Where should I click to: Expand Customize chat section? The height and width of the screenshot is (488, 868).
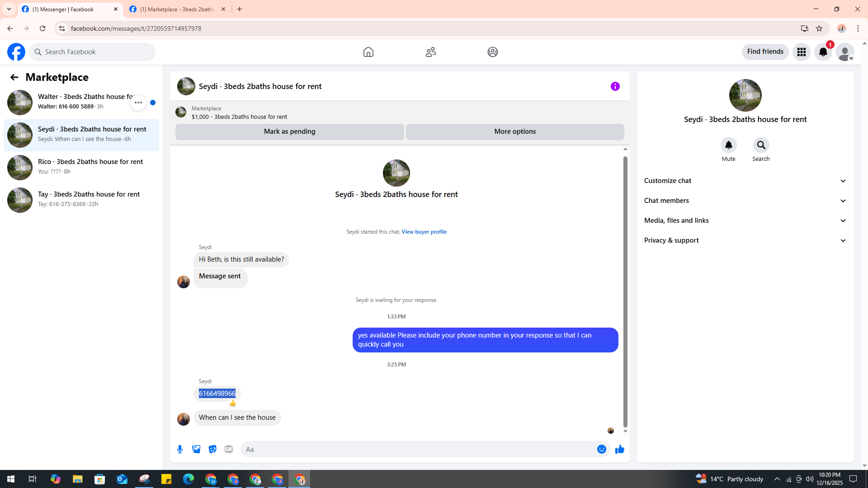(745, 181)
